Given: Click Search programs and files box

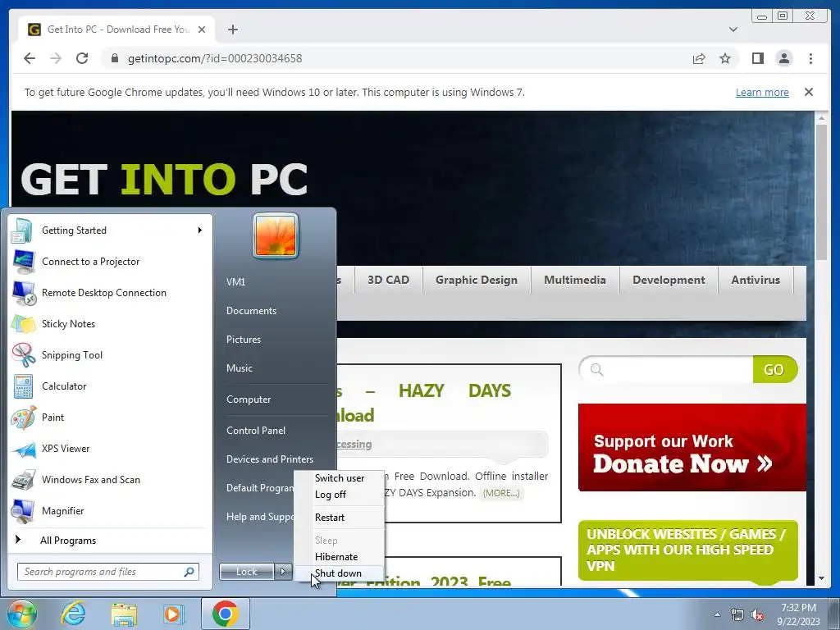Looking at the screenshot, I should [x=108, y=572].
